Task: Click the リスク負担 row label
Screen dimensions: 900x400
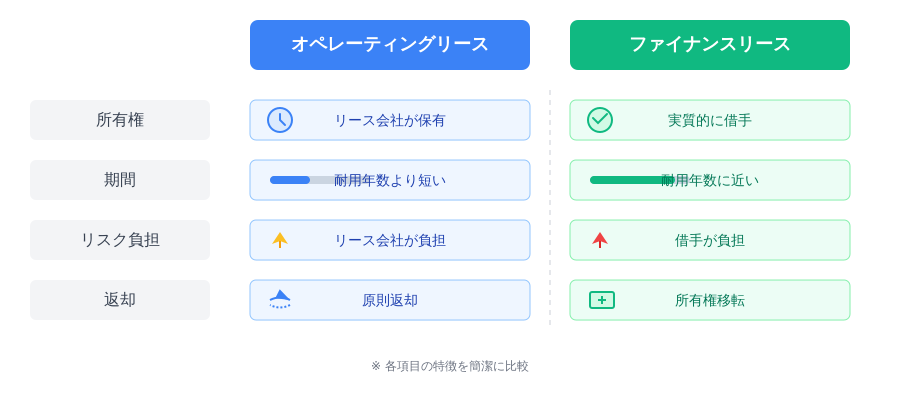Action: [x=120, y=240]
